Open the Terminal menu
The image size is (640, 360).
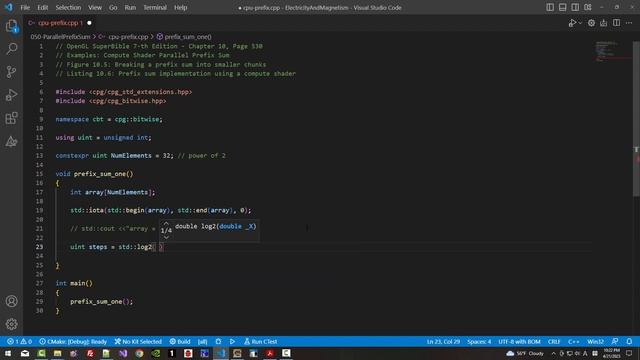point(155,7)
